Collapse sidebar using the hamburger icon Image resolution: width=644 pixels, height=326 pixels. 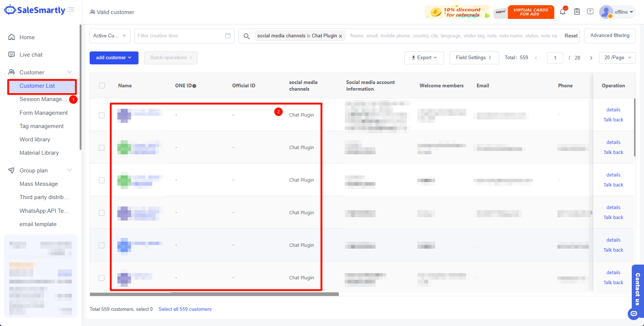click(71, 10)
